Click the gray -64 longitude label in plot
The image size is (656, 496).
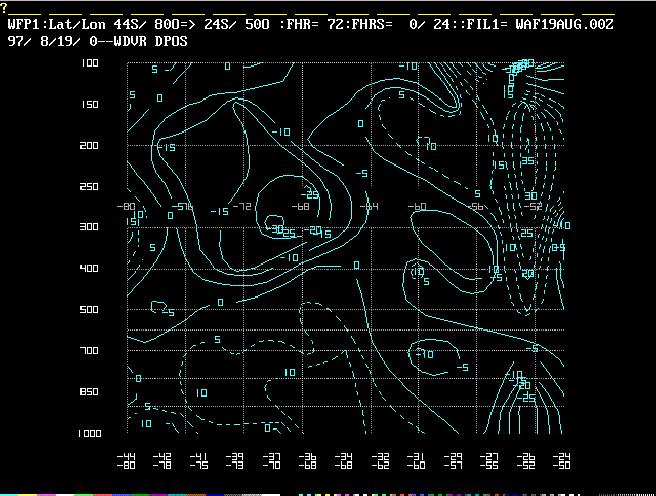click(369, 207)
